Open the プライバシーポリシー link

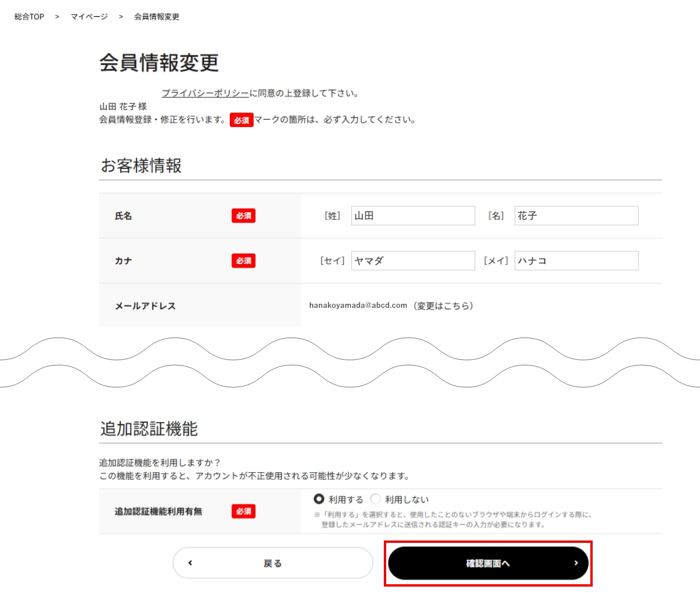[x=205, y=93]
